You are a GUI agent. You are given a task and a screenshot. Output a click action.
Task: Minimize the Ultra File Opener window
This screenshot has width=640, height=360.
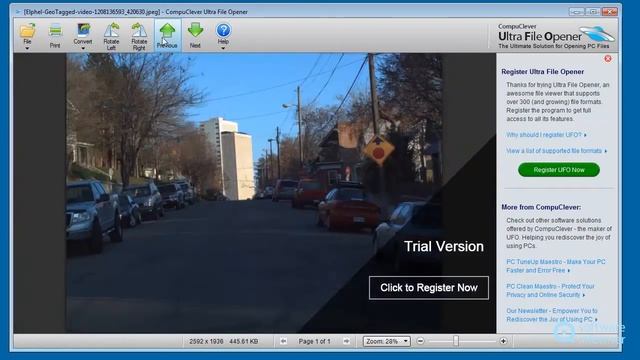click(577, 12)
